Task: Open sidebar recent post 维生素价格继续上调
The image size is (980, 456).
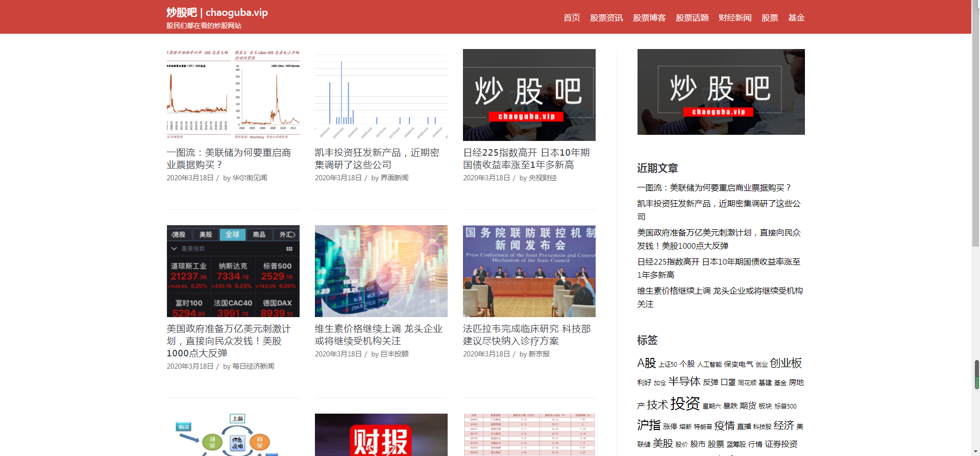Action: tap(720, 297)
